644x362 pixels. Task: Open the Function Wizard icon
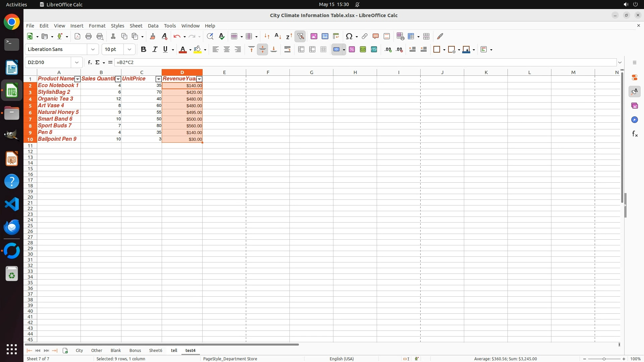click(x=90, y=62)
